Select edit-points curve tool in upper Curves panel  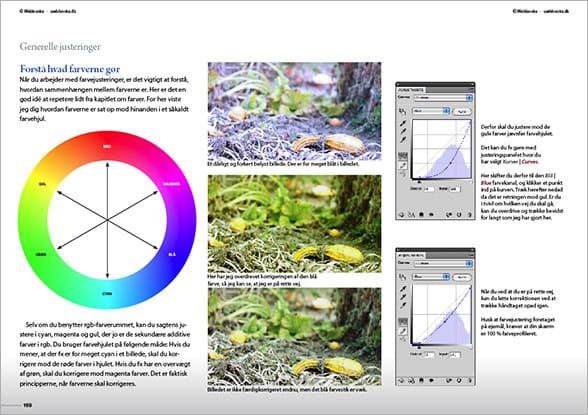pyautogui.click(x=403, y=156)
